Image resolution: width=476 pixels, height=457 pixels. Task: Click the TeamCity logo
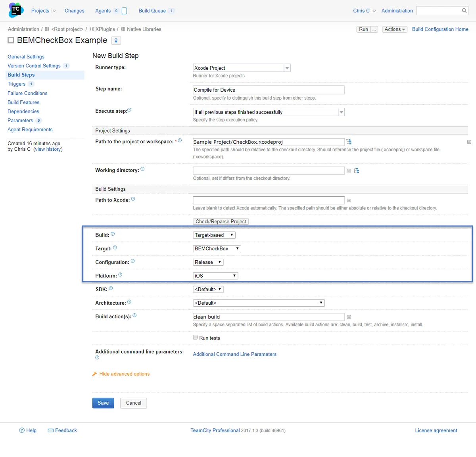pos(16,10)
